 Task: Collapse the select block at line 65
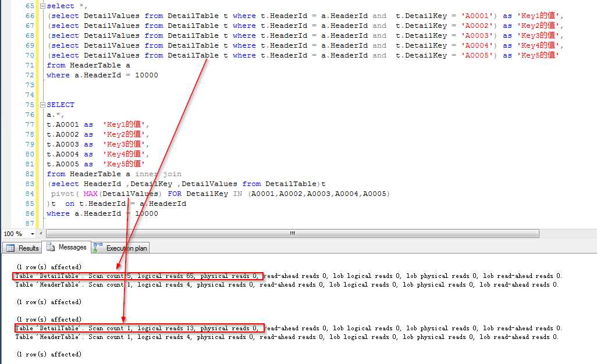42,6
